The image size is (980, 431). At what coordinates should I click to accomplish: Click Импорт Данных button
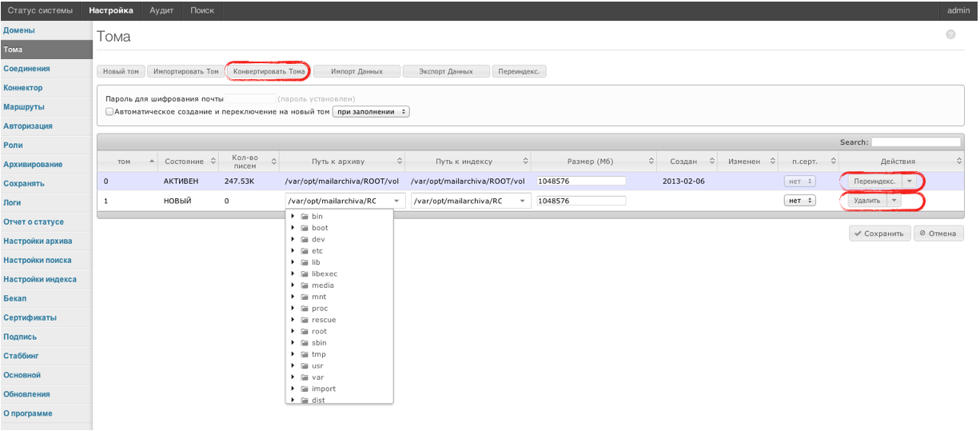tap(357, 71)
